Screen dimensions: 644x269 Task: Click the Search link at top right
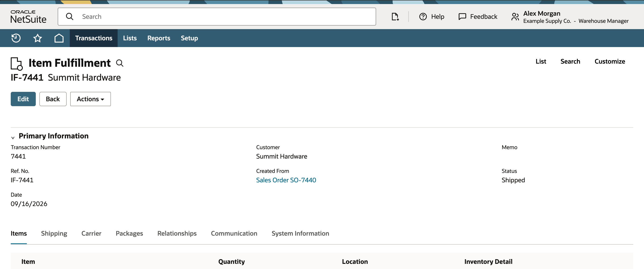coord(570,61)
